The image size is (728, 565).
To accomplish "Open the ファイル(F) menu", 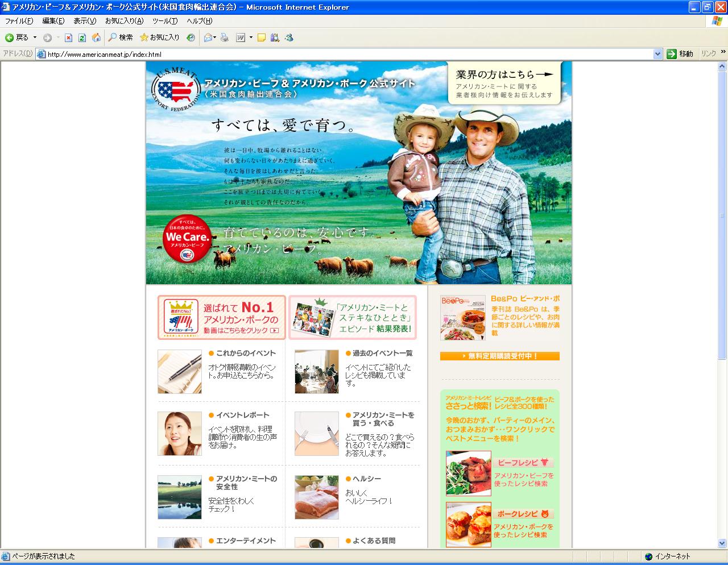I will coord(19,21).
